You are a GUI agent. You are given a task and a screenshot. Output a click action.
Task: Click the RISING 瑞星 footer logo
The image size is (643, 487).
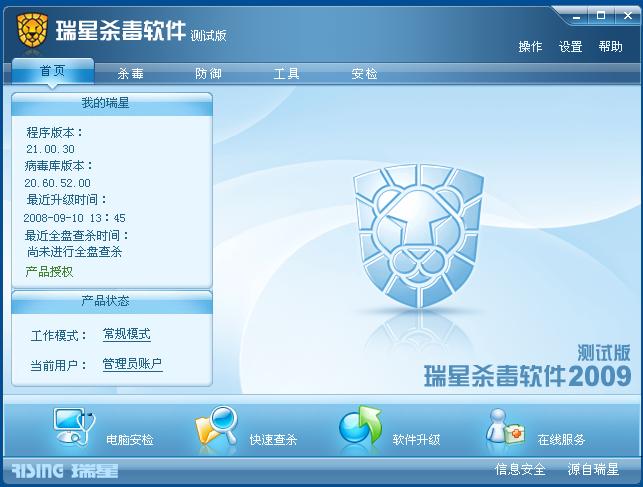coord(65,471)
